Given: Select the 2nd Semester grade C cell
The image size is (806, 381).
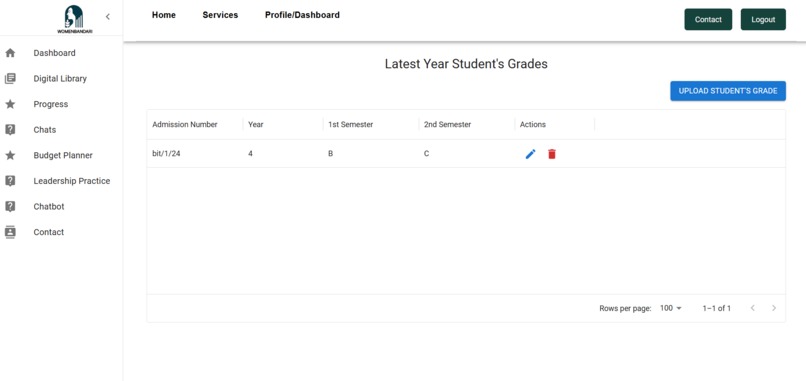Looking at the screenshot, I should (x=467, y=153).
